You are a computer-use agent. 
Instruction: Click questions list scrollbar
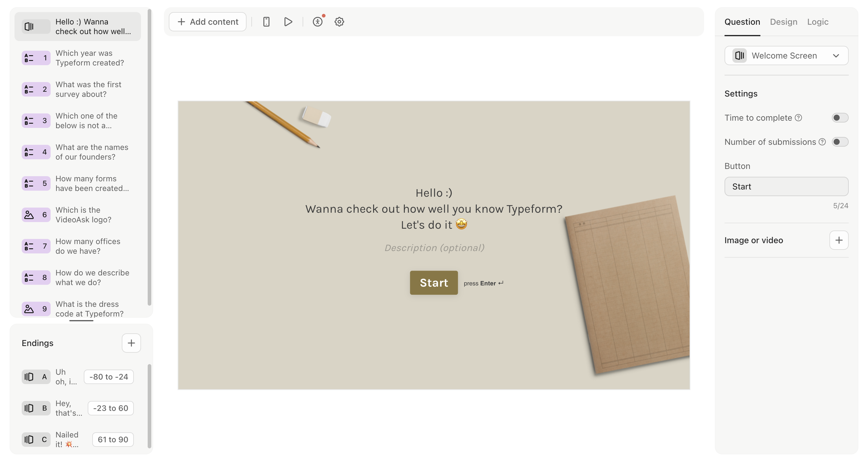point(149,158)
